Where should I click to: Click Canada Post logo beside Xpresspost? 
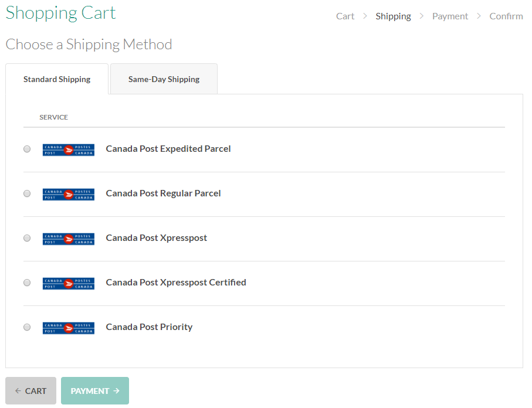click(69, 239)
